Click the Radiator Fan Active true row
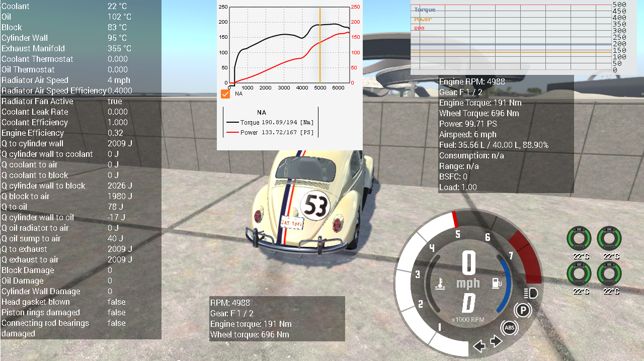The height and width of the screenshot is (361, 644). coord(80,101)
